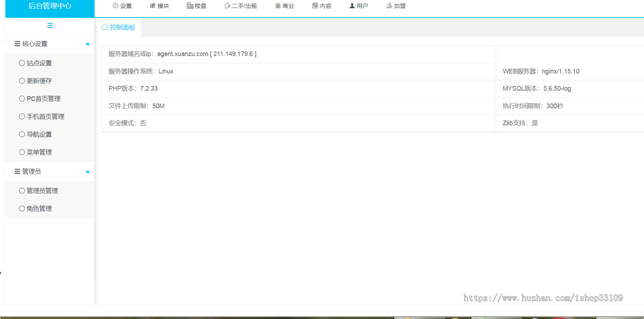Screen dimensions: 644x319
Task: Click the circle icon beside 菜单管理
Action: pyautogui.click(x=22, y=152)
